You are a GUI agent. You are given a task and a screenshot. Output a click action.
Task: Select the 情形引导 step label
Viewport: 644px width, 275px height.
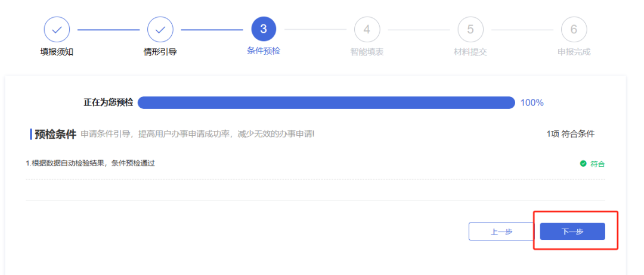click(160, 52)
